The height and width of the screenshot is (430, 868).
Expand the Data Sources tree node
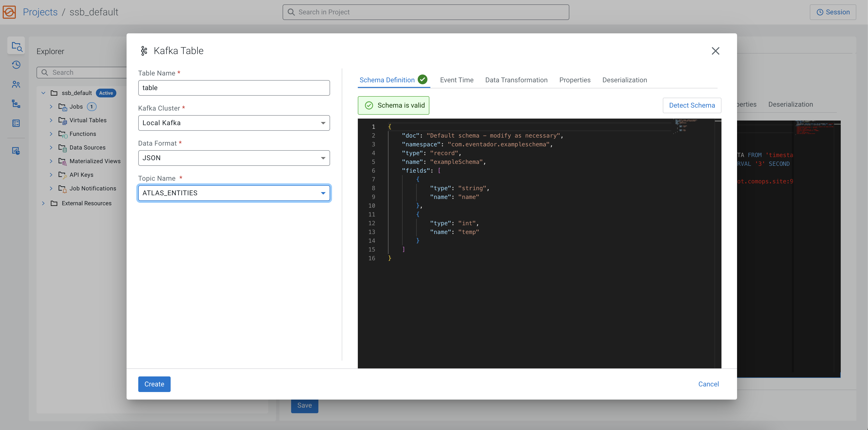click(51, 148)
